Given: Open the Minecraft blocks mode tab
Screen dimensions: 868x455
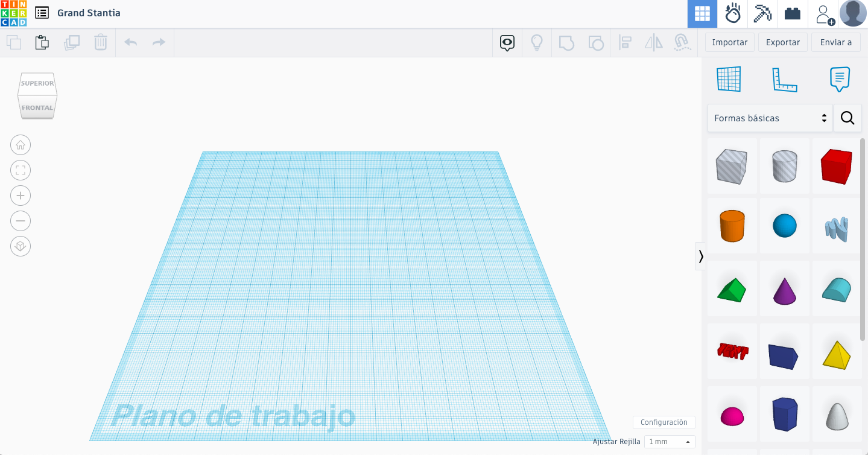Looking at the screenshot, I should (762, 13).
